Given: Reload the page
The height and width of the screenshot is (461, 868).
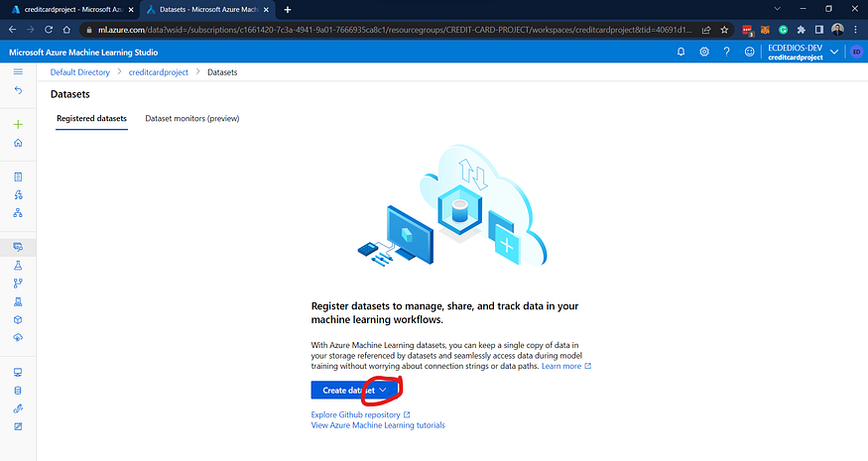Looking at the screenshot, I should (x=49, y=30).
